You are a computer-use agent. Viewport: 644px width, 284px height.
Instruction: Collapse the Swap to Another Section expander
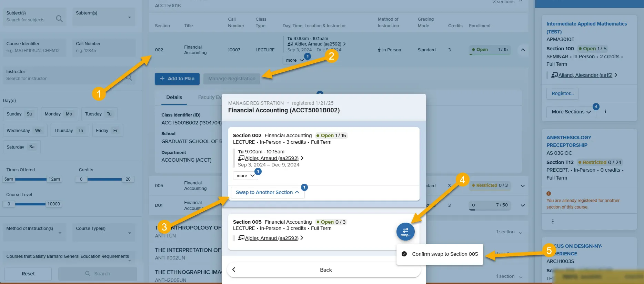(x=268, y=192)
